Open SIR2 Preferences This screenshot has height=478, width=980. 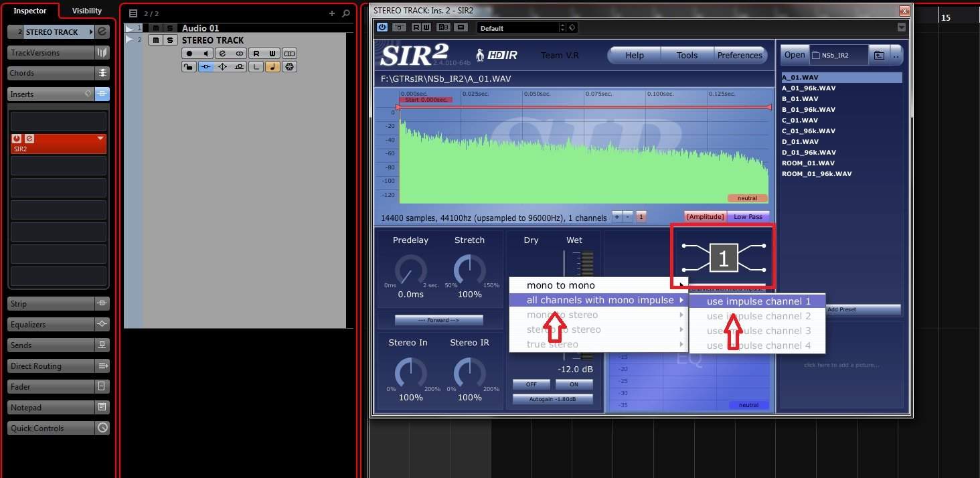[x=740, y=56]
